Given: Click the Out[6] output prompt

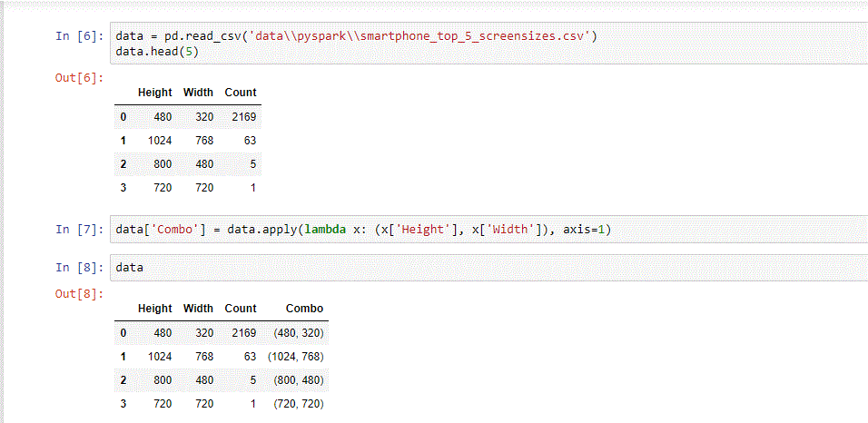Looking at the screenshot, I should click(x=80, y=78).
